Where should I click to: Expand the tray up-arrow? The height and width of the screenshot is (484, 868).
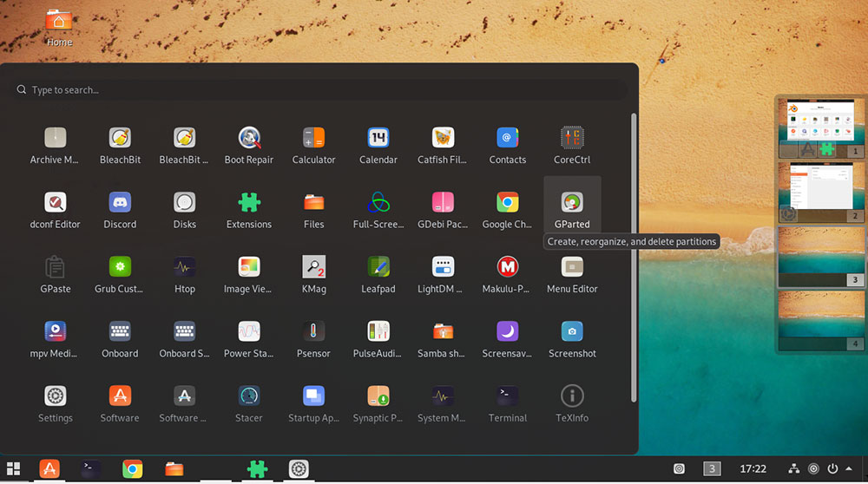849,469
